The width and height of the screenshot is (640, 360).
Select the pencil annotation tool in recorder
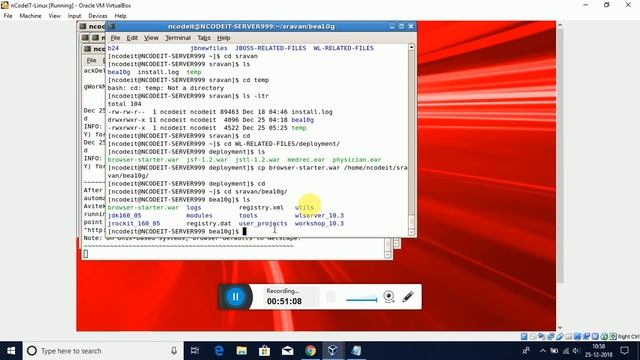click(x=408, y=296)
